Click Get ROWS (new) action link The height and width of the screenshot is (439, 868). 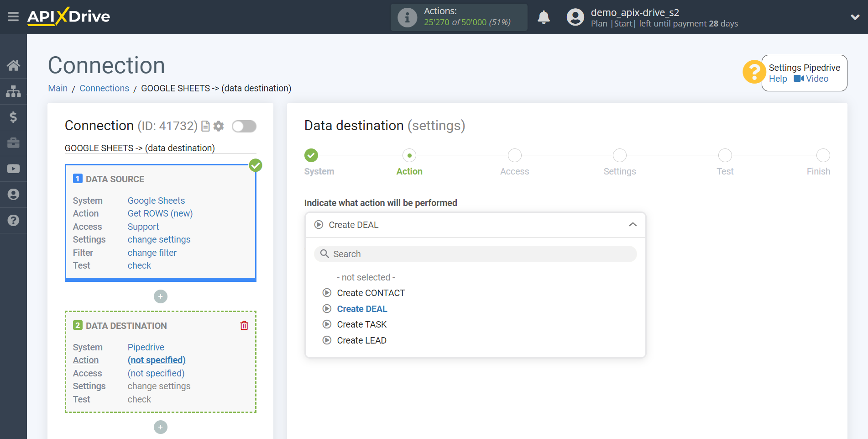point(160,213)
